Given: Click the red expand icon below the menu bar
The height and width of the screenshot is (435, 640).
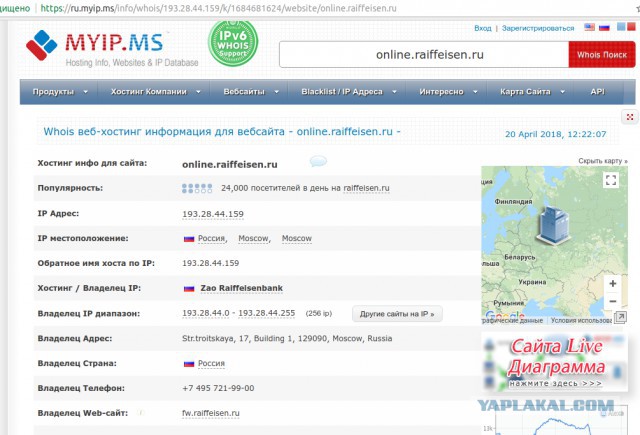Looking at the screenshot, I should click(x=630, y=117).
